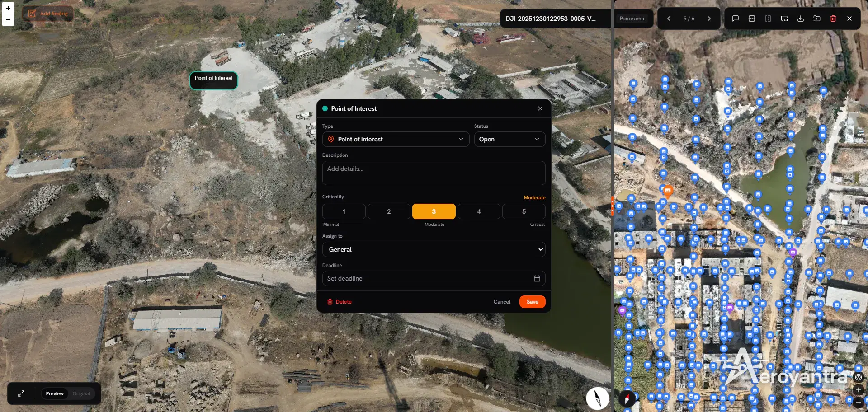Open the Status dropdown showing Open
The height and width of the screenshot is (412, 868).
[509, 139]
